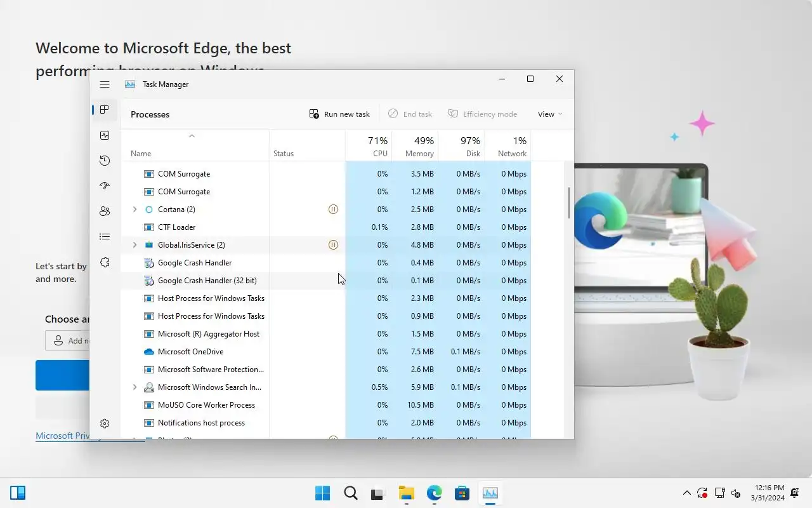812x508 pixels.
Task: Open File Explorer from the taskbar
Action: (406, 493)
